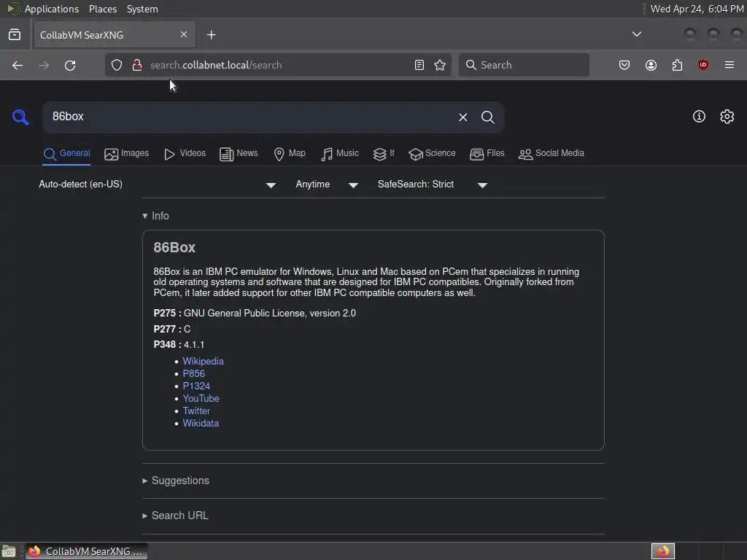The image size is (747, 560).
Task: Open the System menu
Action: point(142,9)
